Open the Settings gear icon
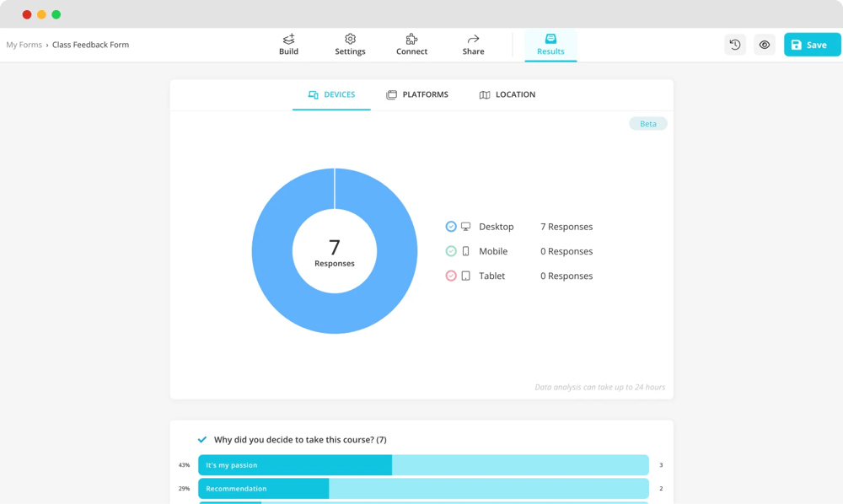The height and width of the screenshot is (504, 843). (350, 39)
